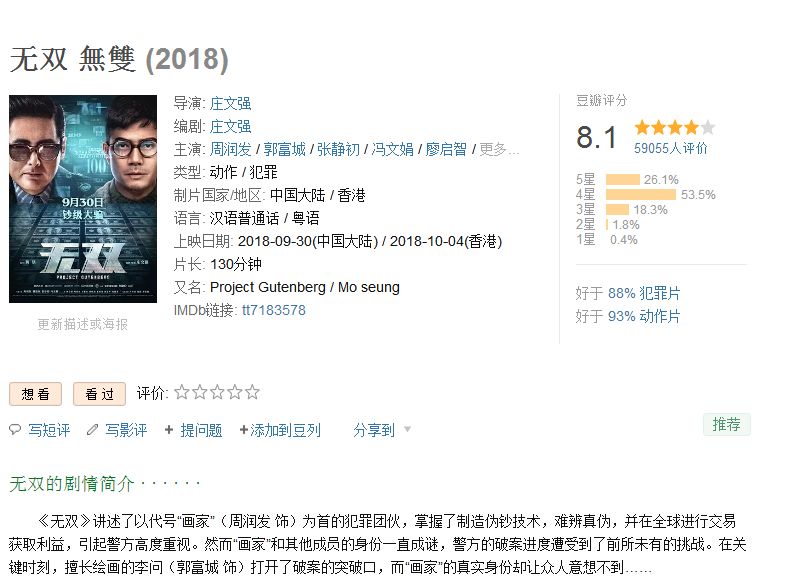The height and width of the screenshot is (588, 796).
Task: Show more cast via 更多...
Action: coord(499,149)
